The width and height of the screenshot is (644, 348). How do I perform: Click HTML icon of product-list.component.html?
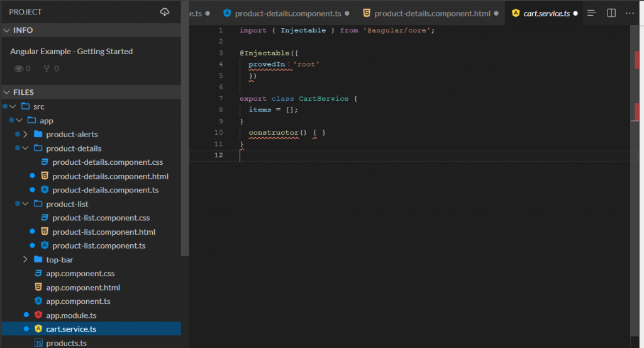45,232
